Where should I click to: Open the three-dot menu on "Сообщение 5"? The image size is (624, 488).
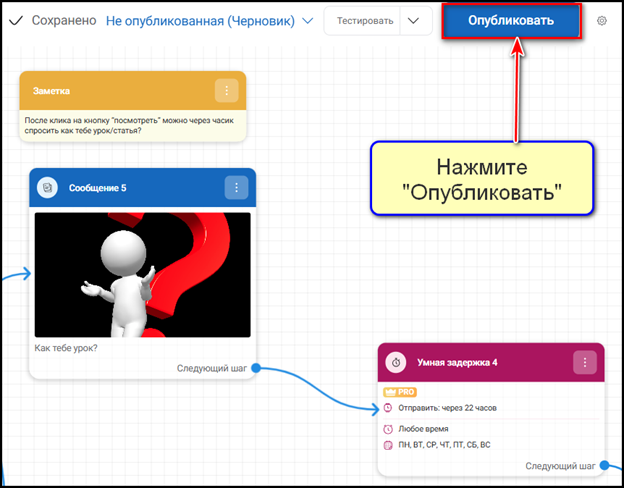pyautogui.click(x=236, y=187)
